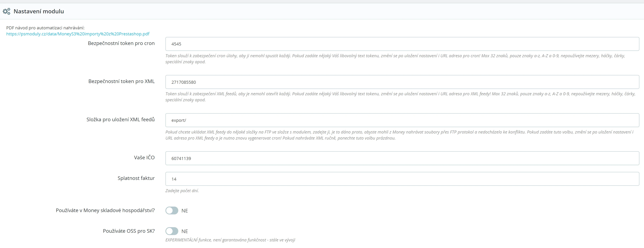
Task: Click the Bezpečnostní token pro cron label
Action: coord(121,43)
